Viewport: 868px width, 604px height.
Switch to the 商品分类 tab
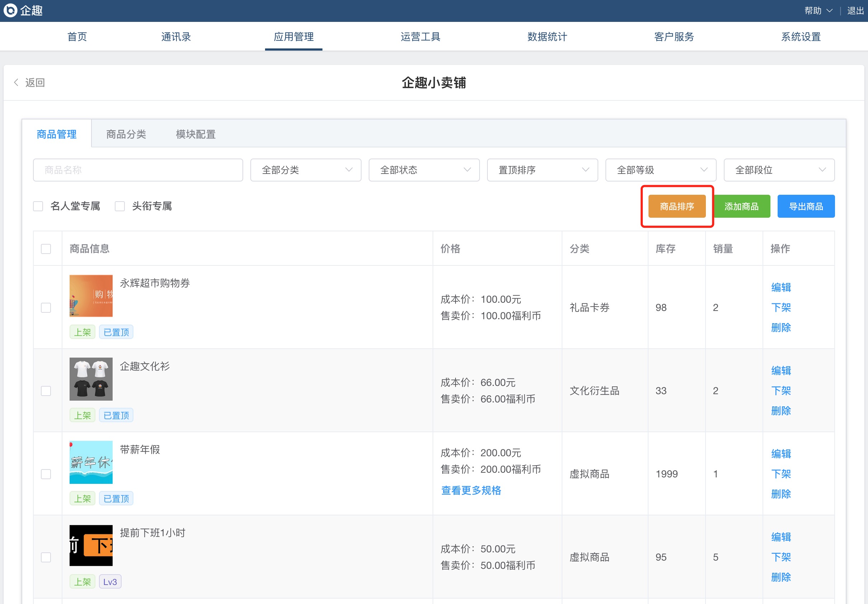pyautogui.click(x=126, y=134)
